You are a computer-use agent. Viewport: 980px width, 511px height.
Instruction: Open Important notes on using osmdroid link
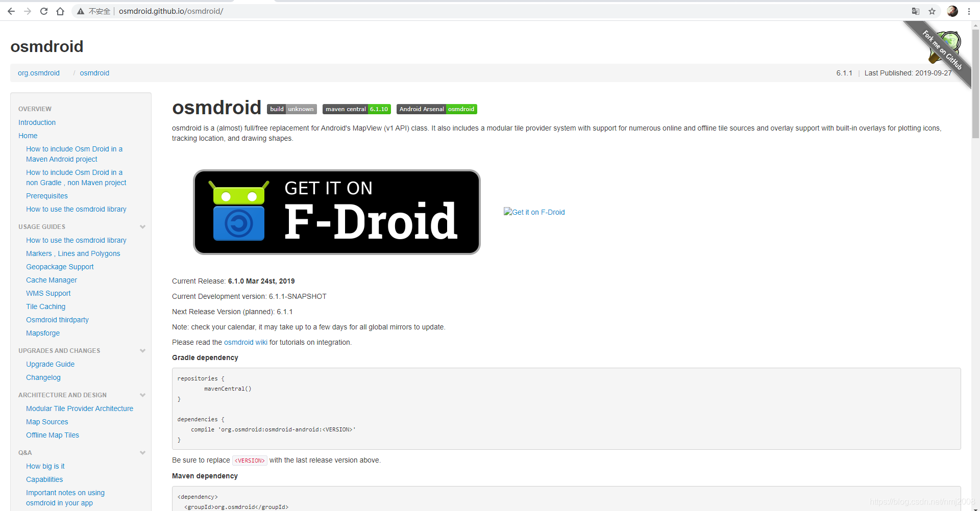(65, 498)
